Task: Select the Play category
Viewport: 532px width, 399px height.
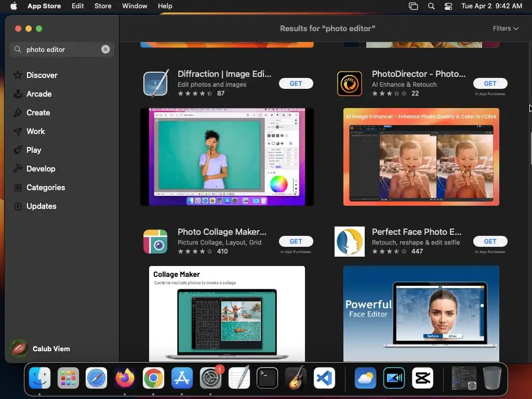Action: (27, 150)
